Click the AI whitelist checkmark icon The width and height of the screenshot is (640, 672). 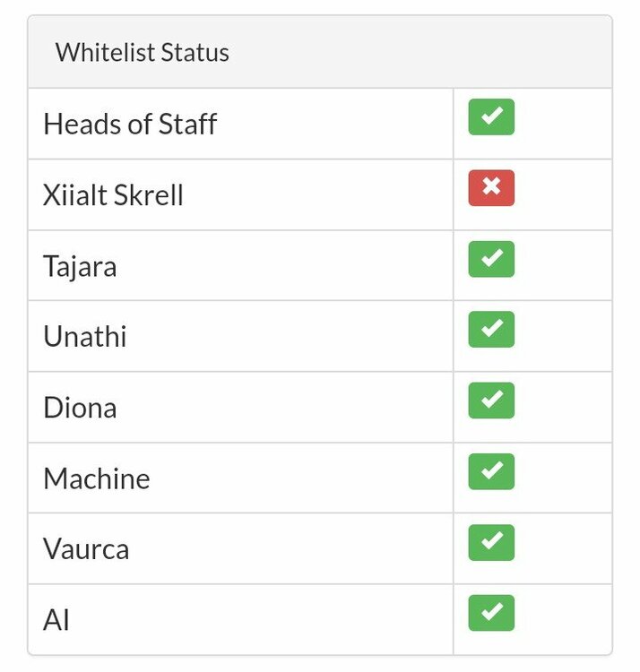click(491, 613)
